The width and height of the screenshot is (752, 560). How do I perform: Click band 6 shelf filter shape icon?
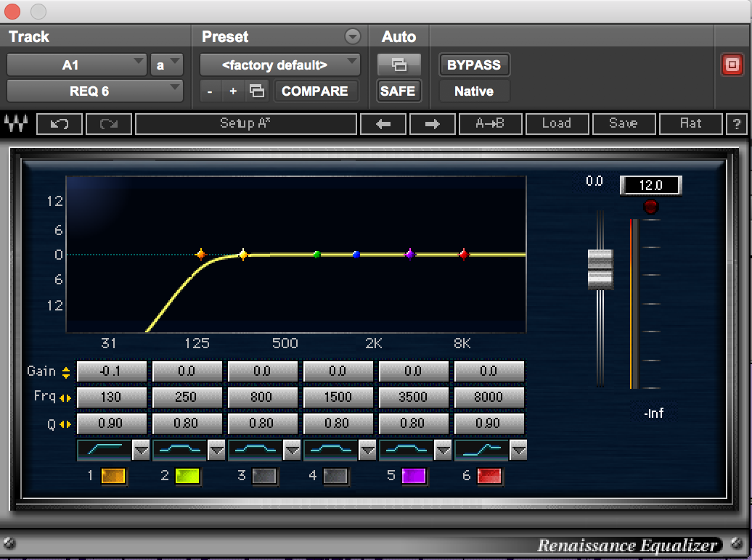point(481,450)
